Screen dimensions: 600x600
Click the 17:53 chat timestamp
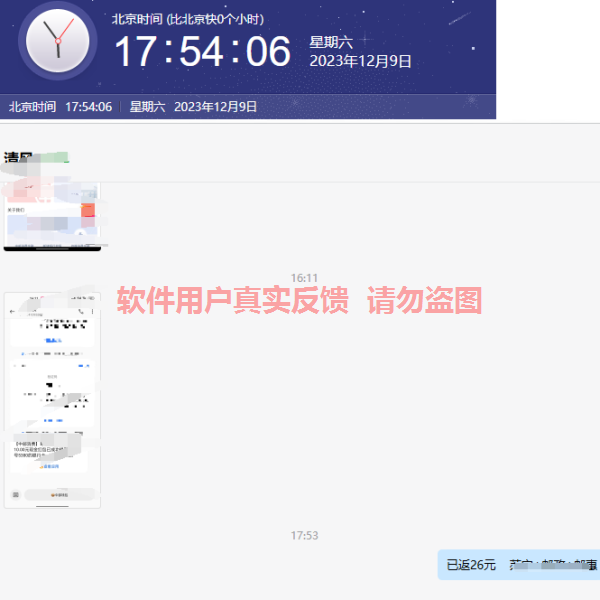click(304, 536)
